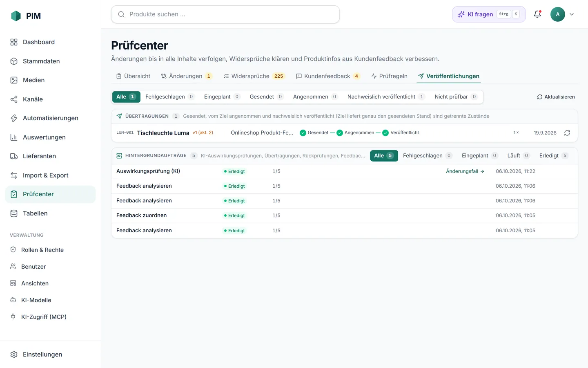Open Automatisierungen in the sidebar
Screen dimensions: 588x368
point(50,118)
